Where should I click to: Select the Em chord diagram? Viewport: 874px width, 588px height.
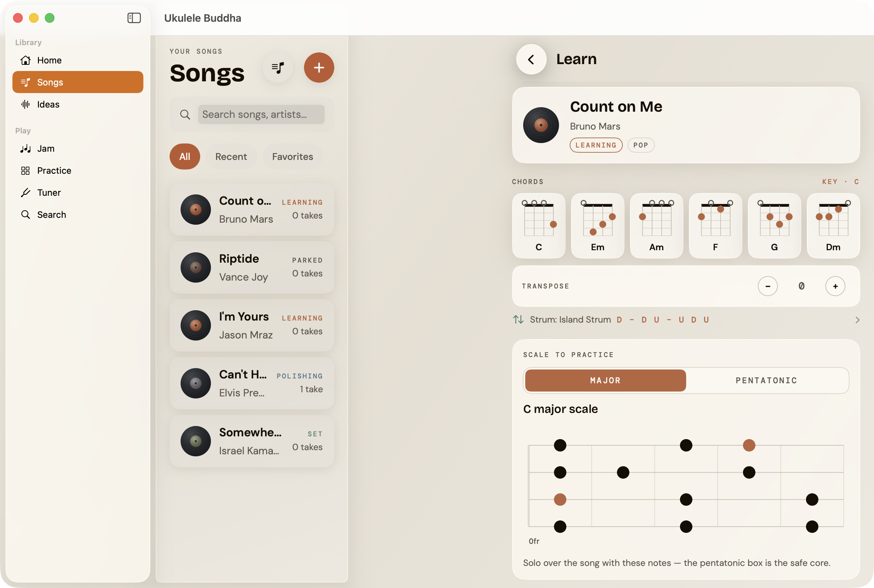pos(597,226)
